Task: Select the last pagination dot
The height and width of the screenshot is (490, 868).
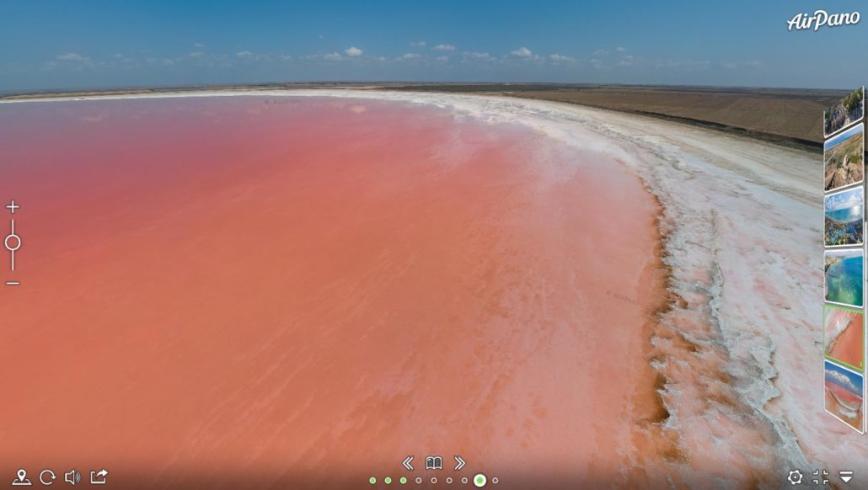Action: click(x=496, y=481)
